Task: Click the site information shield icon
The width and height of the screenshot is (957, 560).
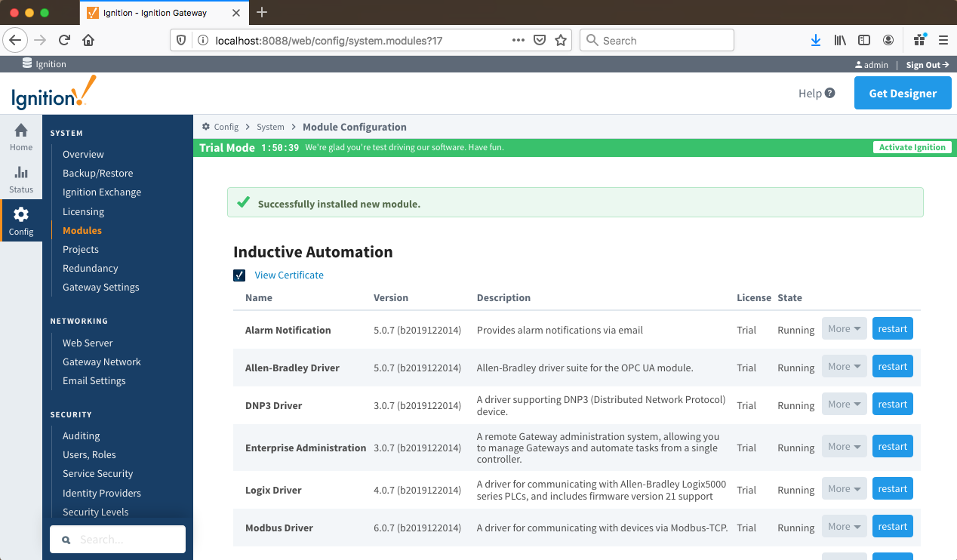Action: pyautogui.click(x=180, y=40)
